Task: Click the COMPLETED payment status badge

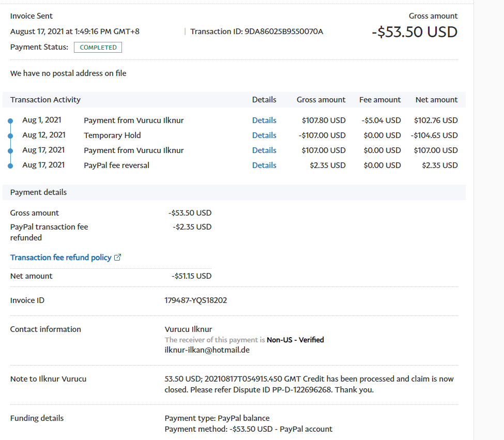Action: pos(98,48)
